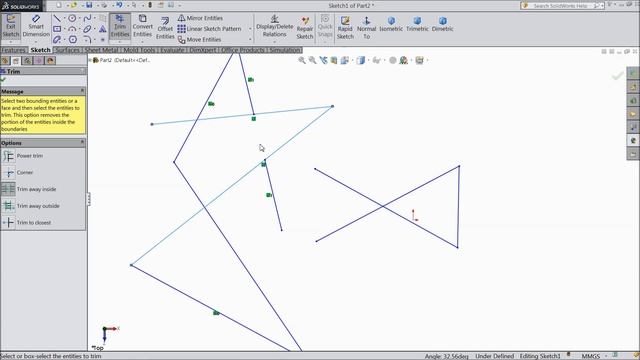Switch to the Simulation tab
This screenshot has height=360, width=640.
click(x=285, y=50)
